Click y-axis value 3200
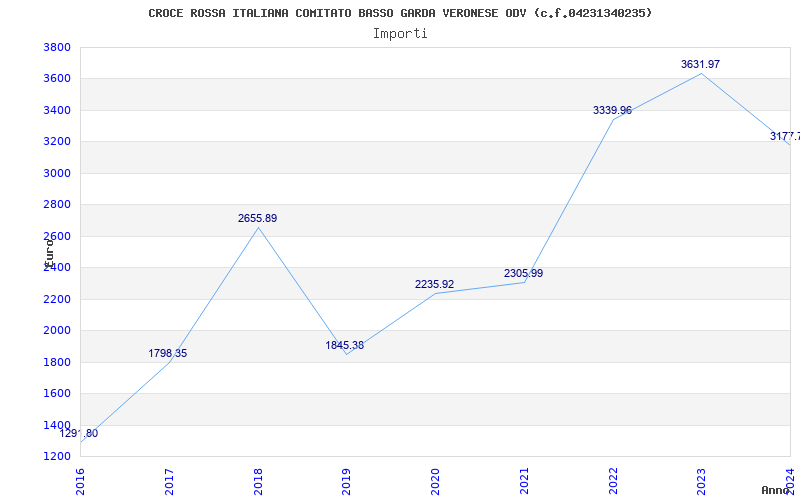800x500 pixels. click(57, 142)
